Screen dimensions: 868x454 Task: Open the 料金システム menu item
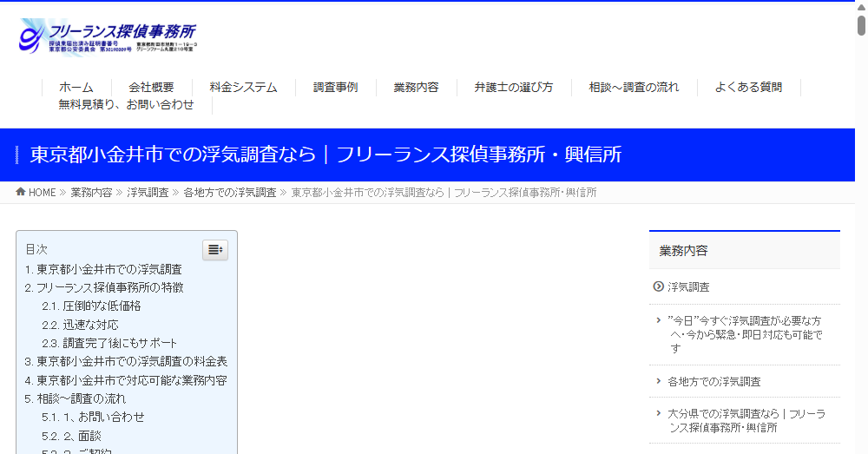(243, 87)
